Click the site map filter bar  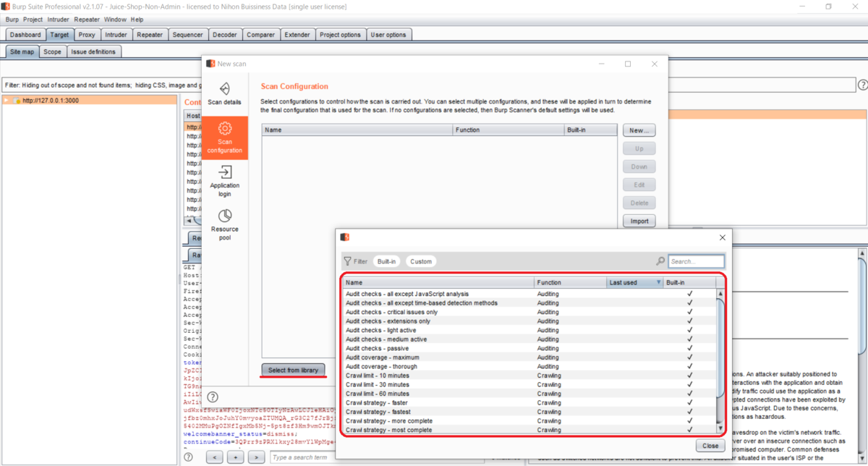pos(428,85)
